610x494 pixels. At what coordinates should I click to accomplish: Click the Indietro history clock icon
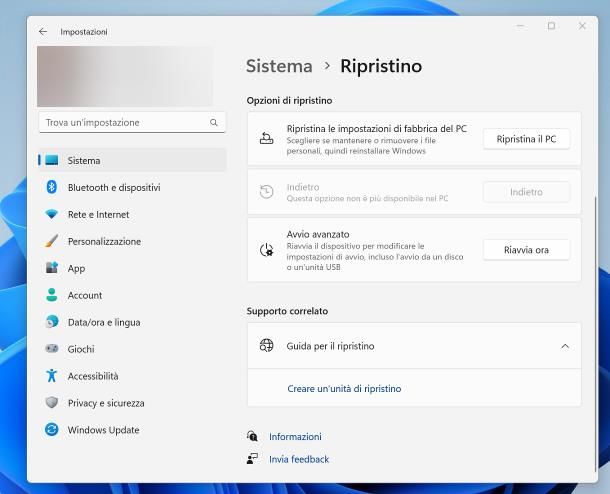coord(266,192)
